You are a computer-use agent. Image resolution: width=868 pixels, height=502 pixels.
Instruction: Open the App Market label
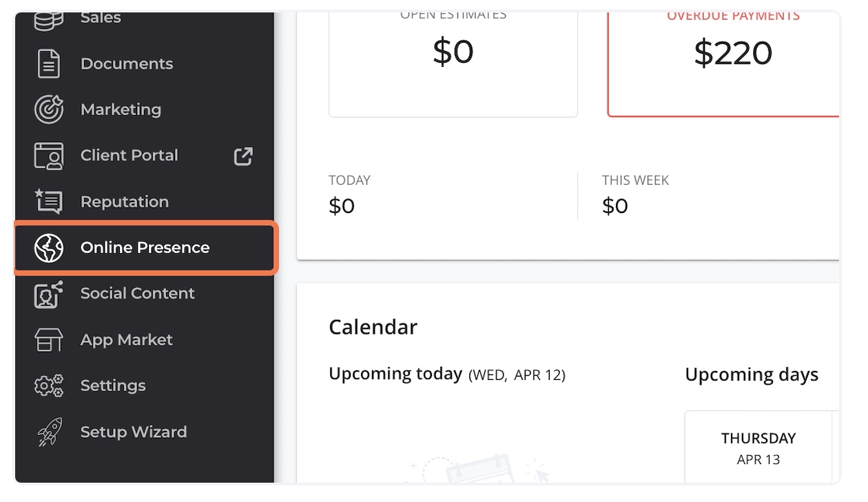[x=127, y=340]
